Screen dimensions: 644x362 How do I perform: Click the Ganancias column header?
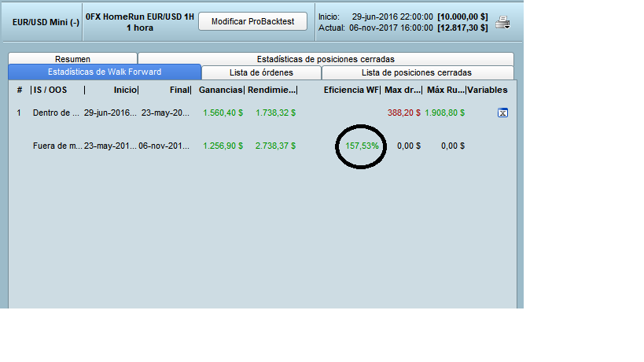(220, 90)
